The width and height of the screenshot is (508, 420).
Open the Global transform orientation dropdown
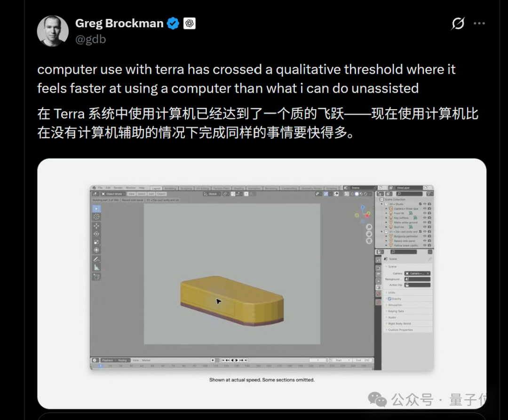click(x=212, y=194)
